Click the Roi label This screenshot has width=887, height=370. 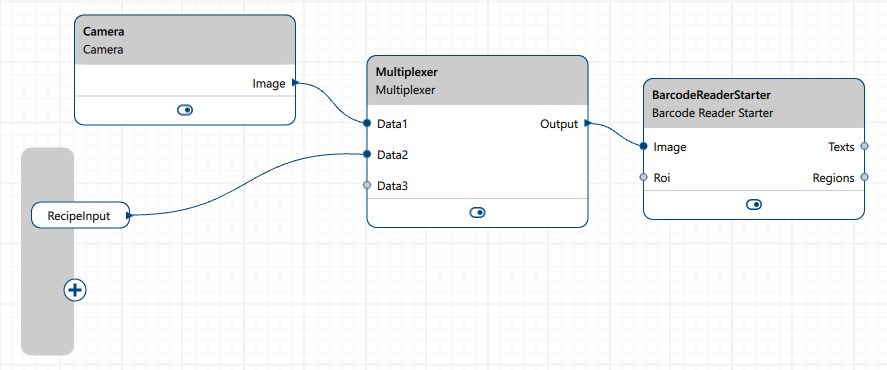(662, 178)
